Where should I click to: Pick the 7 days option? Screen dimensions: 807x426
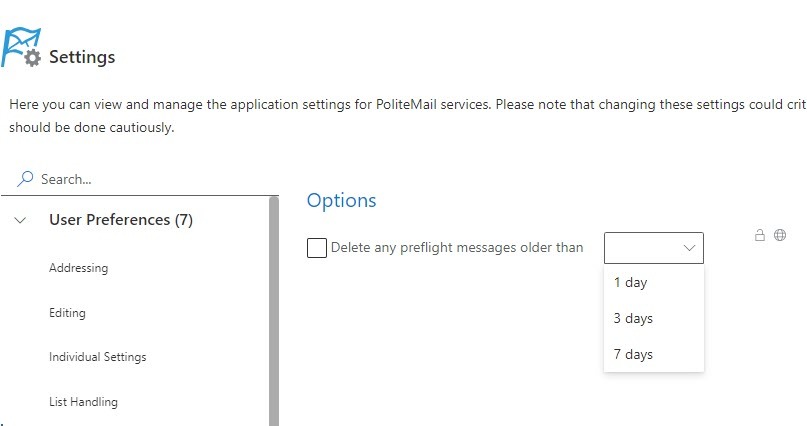point(633,355)
